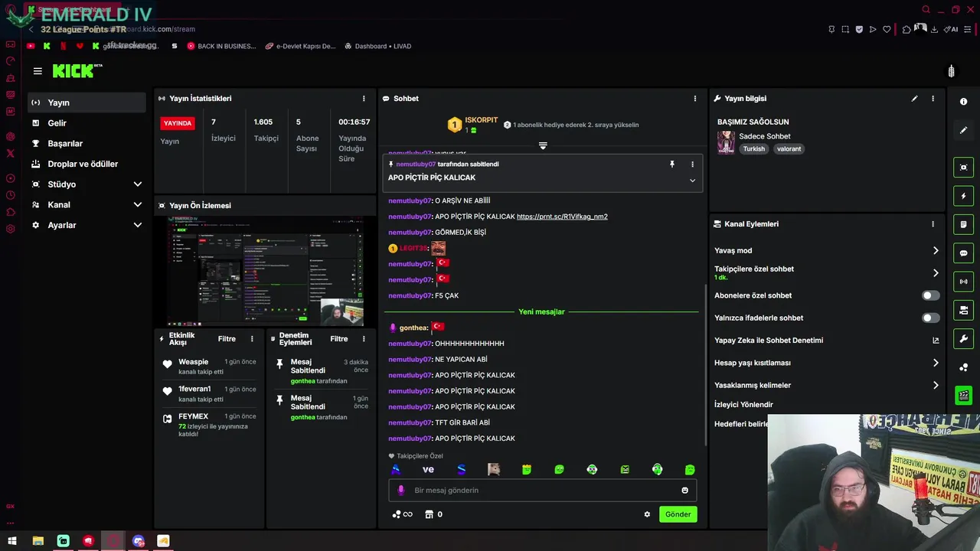This screenshot has height=551, width=980.
Task: Click the green clapperboard icon in right sidebar
Action: [963, 396]
